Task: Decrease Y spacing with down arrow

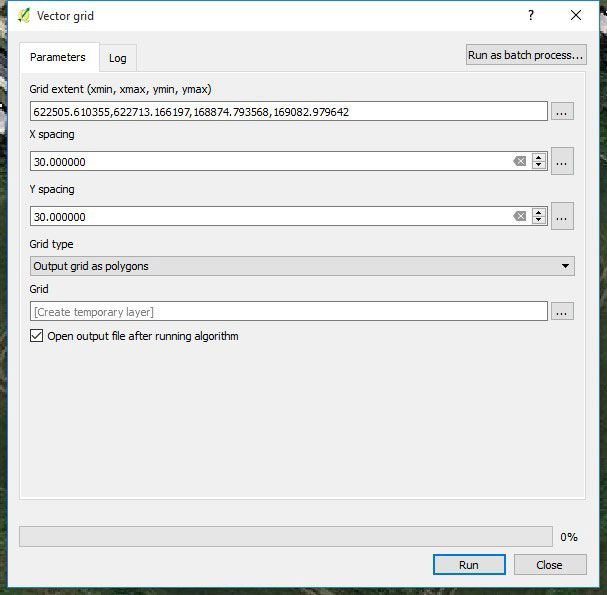Action: [538, 220]
